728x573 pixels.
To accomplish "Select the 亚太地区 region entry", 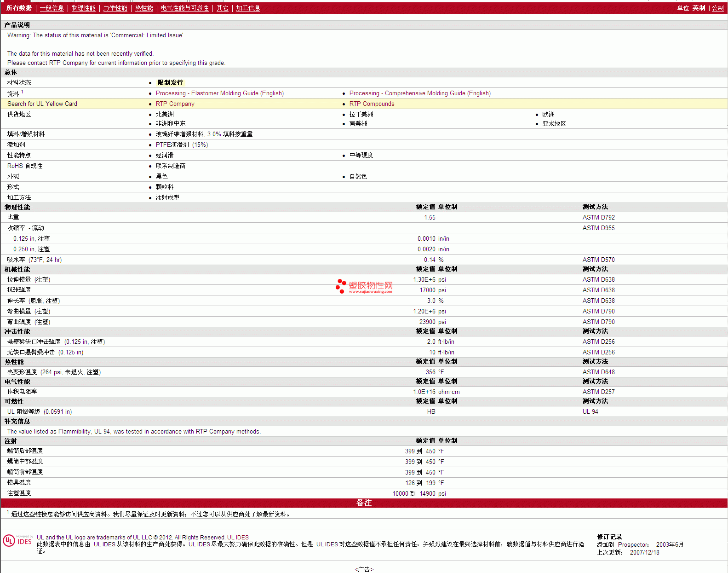I will pos(554,123).
